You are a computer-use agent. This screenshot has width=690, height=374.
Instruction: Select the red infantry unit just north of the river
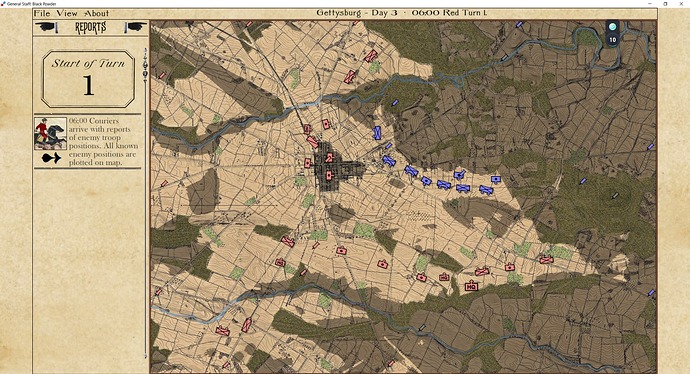pos(349,77)
